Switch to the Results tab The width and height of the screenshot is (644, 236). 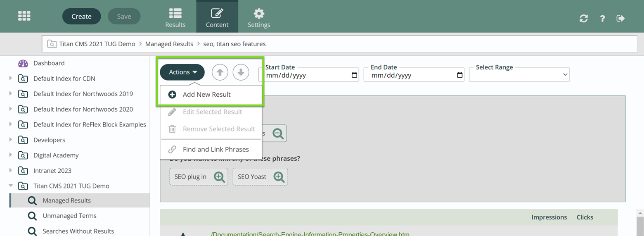click(175, 18)
